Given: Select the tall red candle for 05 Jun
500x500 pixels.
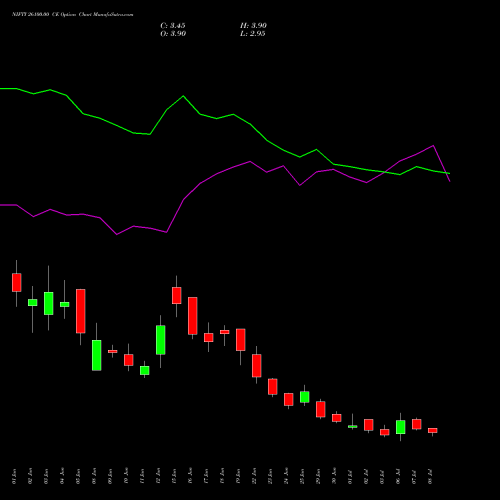Looking at the screenshot, I should pyautogui.click(x=81, y=311).
